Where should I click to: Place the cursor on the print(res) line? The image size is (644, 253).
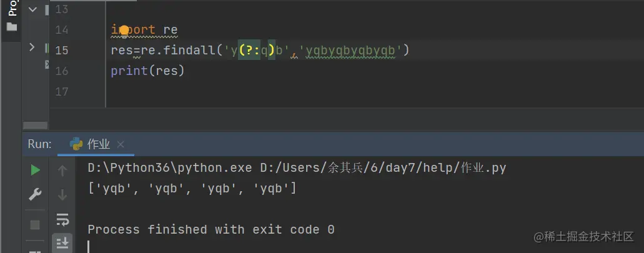[147, 71]
